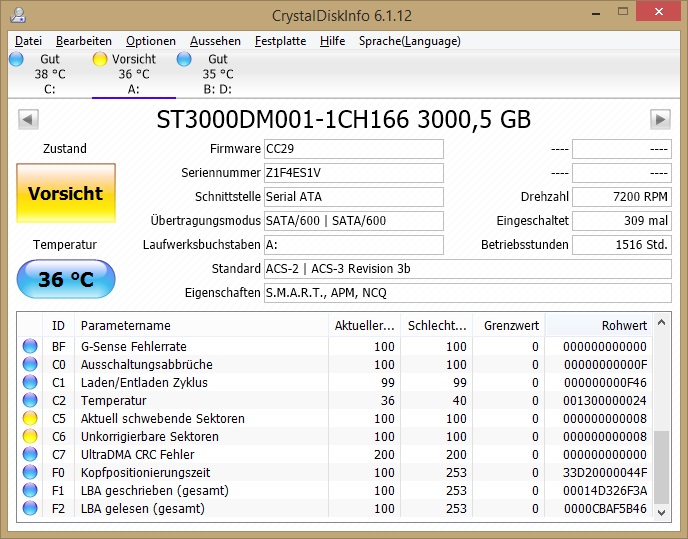Image resolution: width=688 pixels, height=539 pixels.
Task: Click the yellow Vorsicht health status button
Action: click(66, 193)
